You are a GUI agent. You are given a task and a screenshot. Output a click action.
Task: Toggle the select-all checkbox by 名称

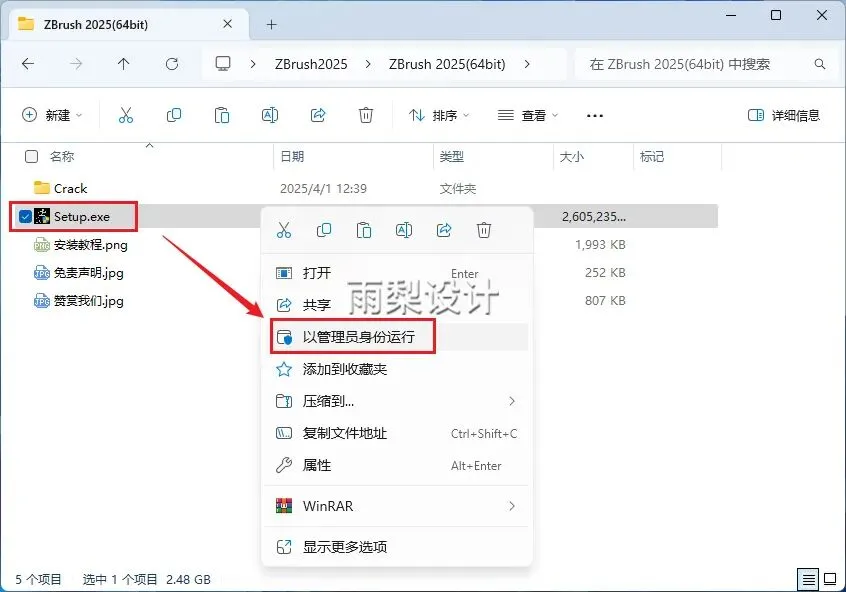32,156
